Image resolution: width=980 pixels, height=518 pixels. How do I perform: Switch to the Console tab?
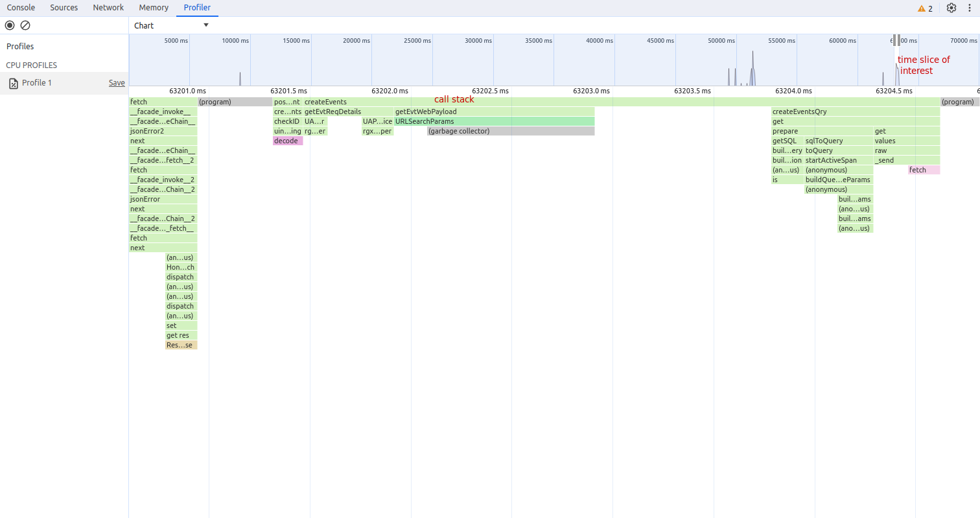(x=21, y=7)
